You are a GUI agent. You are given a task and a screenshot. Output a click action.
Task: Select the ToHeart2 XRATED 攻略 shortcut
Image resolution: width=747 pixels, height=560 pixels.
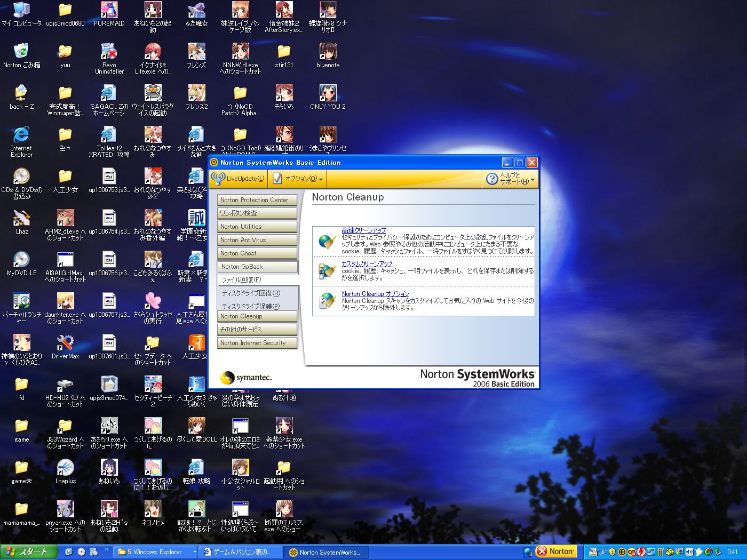(x=109, y=142)
